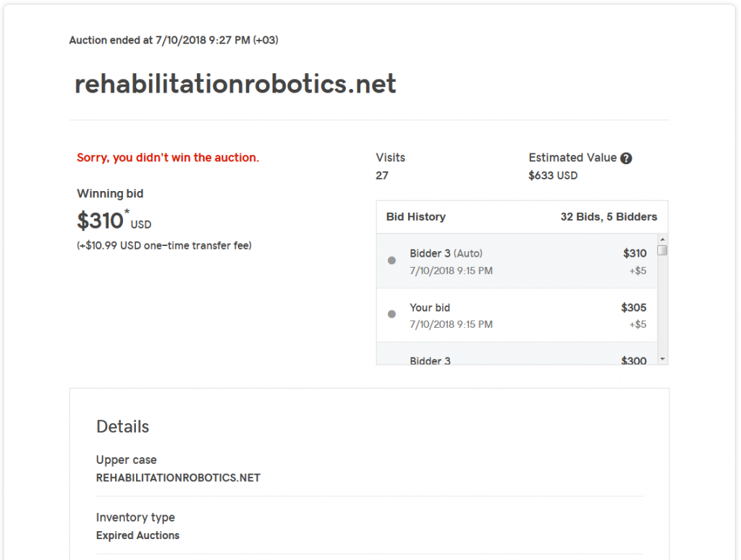Select the Your bid $305 row

coord(517,315)
